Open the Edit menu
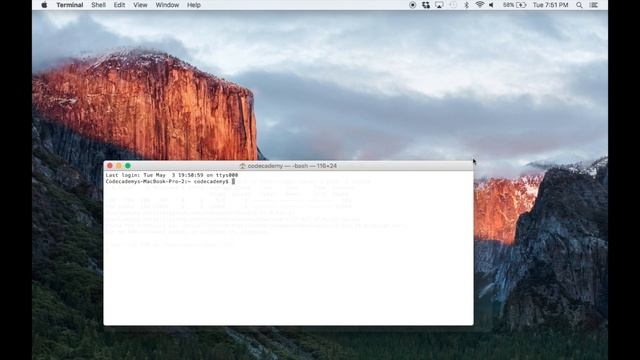Viewport: 640px width, 360px height. [x=119, y=5]
